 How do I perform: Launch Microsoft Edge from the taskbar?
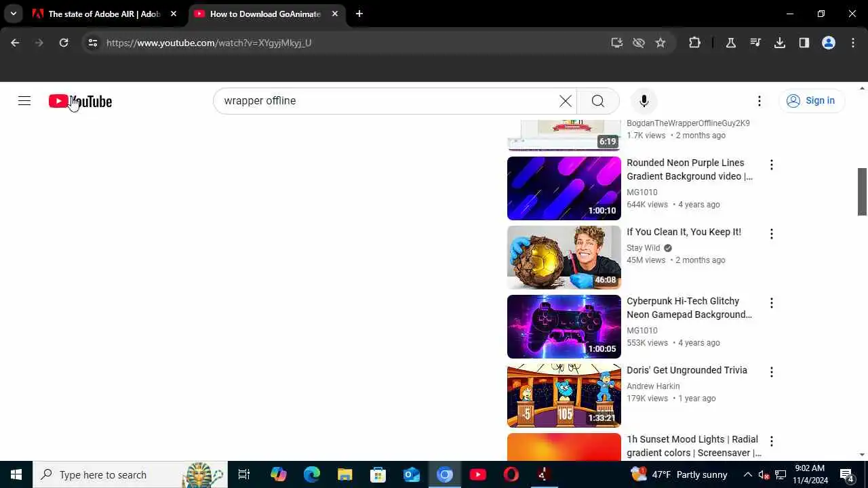click(312, 474)
